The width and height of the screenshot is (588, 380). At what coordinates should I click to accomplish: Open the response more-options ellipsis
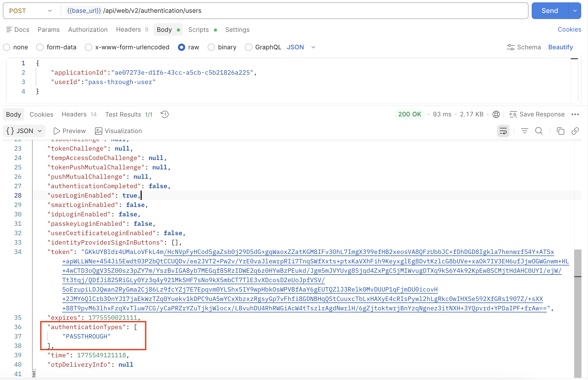(575, 114)
